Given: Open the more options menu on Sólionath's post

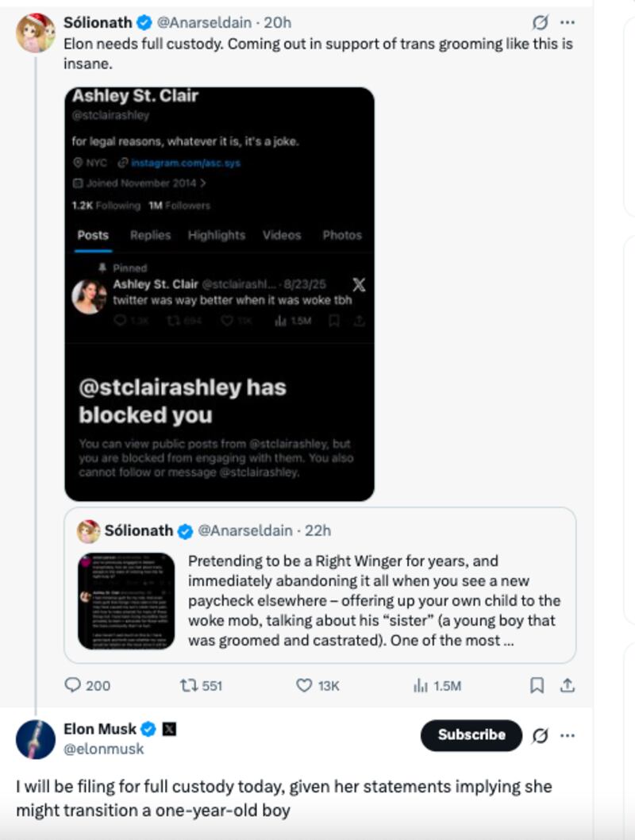Looking at the screenshot, I should point(568,23).
